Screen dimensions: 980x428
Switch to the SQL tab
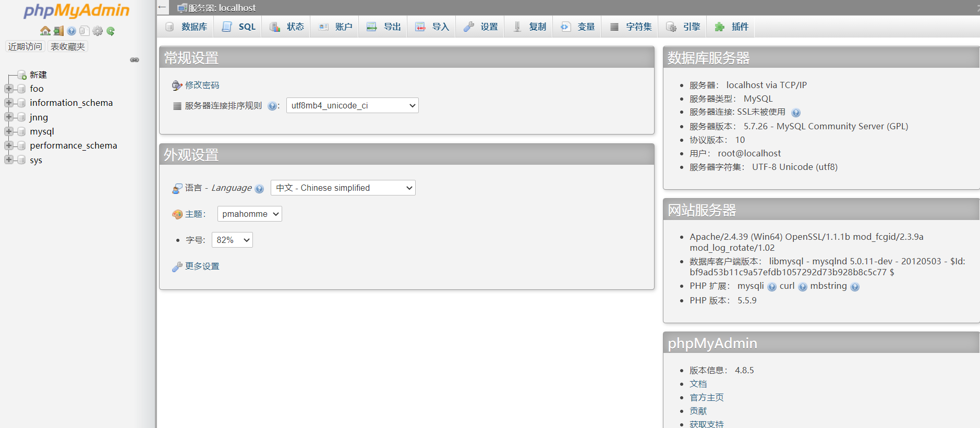point(238,27)
